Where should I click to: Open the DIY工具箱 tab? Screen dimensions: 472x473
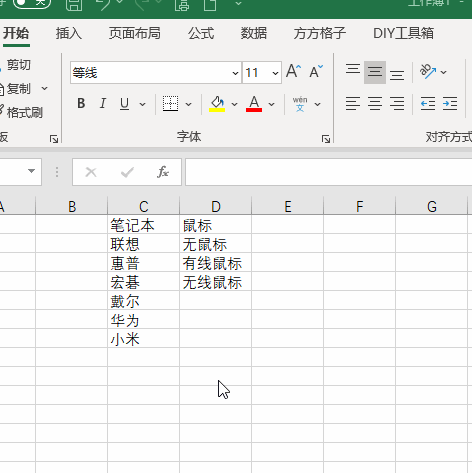403,33
